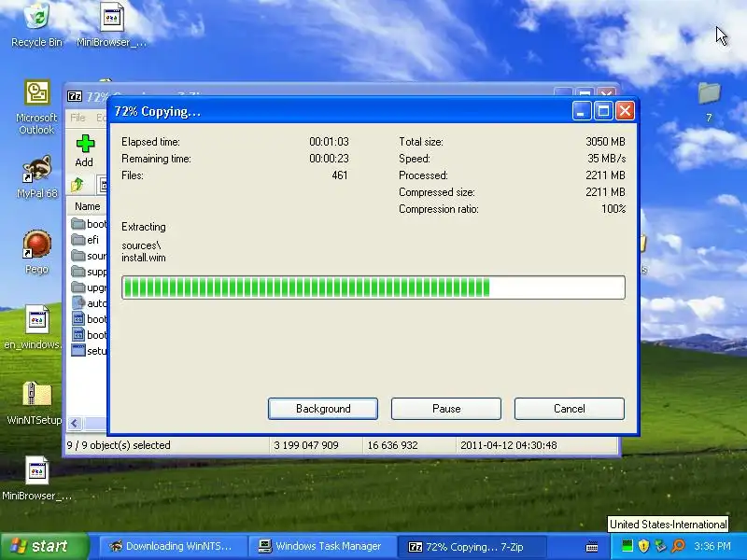Click the Background button in copying dialog
Screen dimensions: 747x560
point(323,409)
